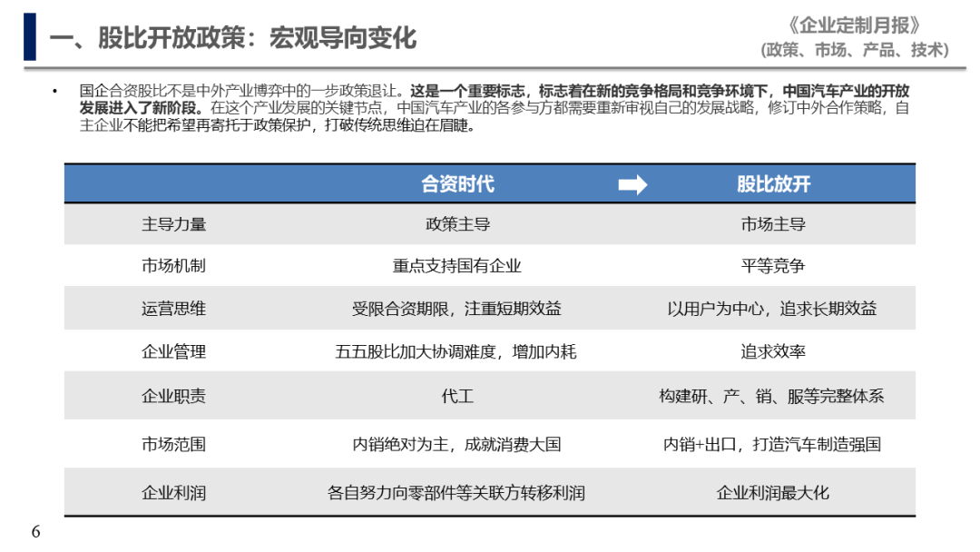Select the slide title 股比开放政策：宏观导向变化
This screenshot has height=552, width=980.
[x=232, y=38]
